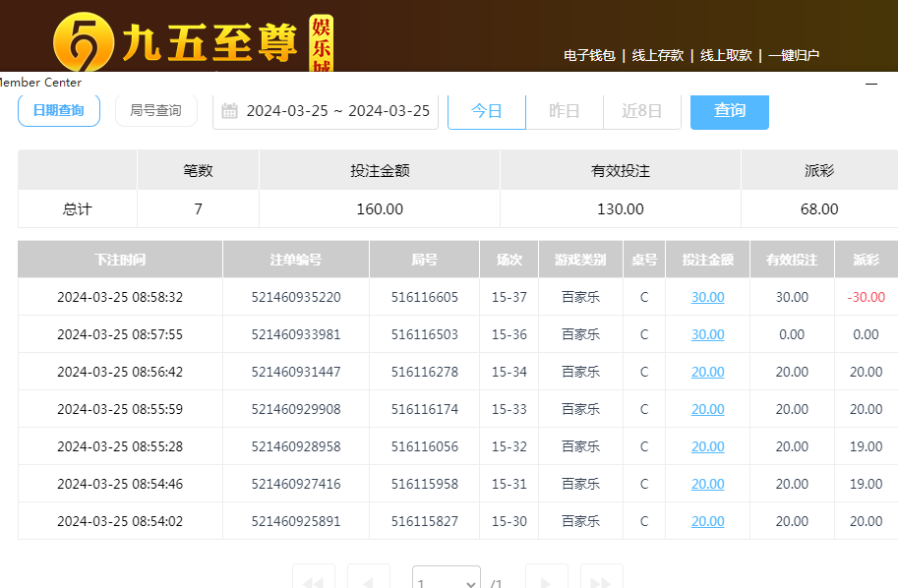Screen dimensions: 898x588
Task: Click total bet amount 160.00
Action: [x=380, y=209]
